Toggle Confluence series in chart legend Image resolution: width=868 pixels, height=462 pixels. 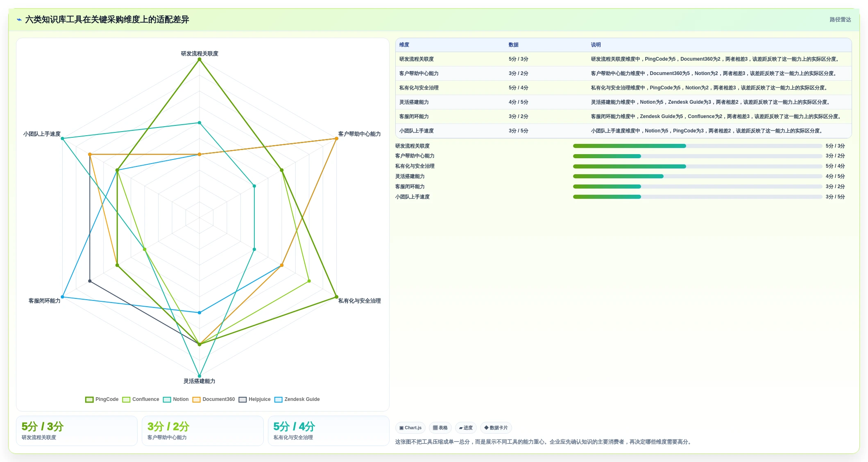[x=141, y=399]
